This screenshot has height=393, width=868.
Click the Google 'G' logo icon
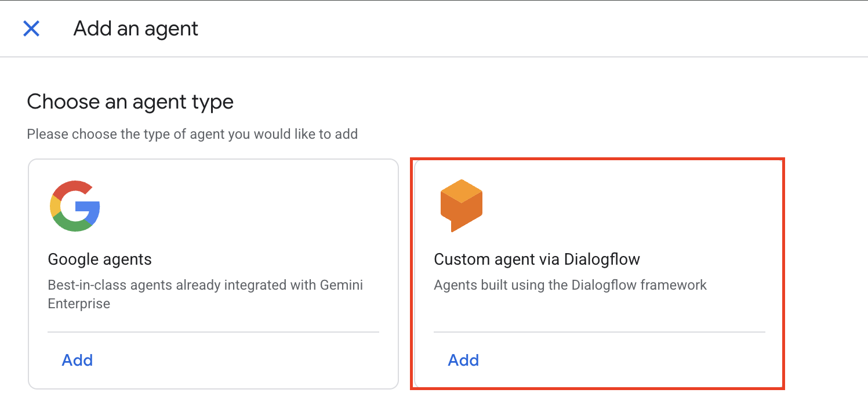[x=75, y=206]
